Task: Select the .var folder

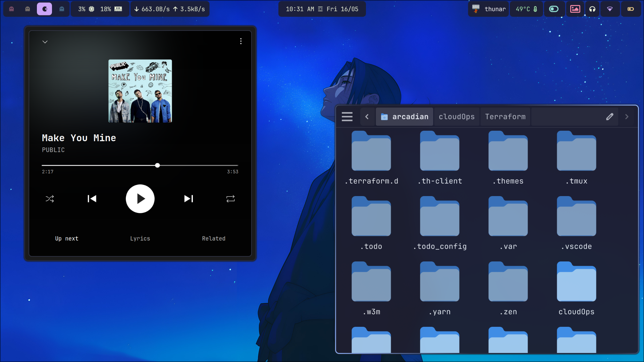Action: [x=508, y=224]
